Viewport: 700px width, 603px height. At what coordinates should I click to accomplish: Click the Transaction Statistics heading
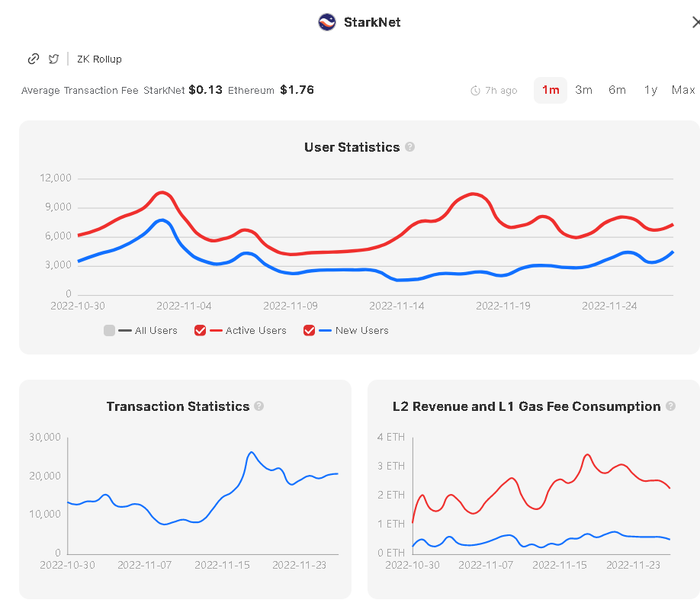tap(178, 406)
